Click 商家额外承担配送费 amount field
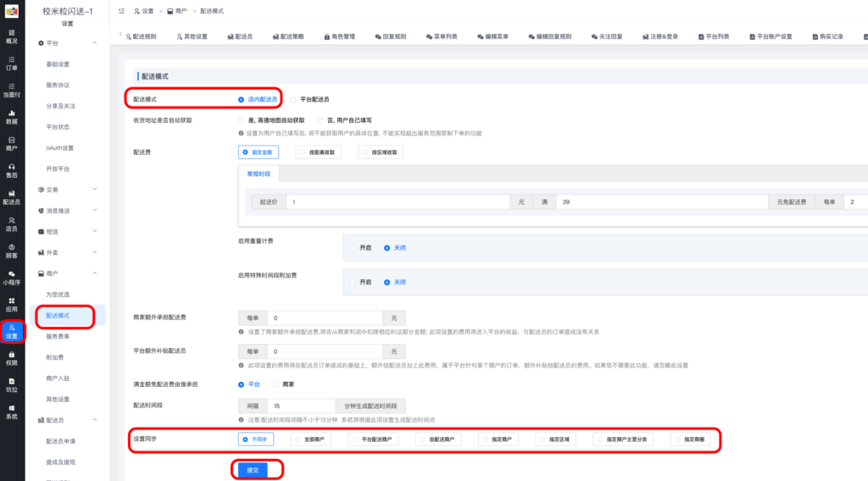868x481 pixels. (x=325, y=318)
